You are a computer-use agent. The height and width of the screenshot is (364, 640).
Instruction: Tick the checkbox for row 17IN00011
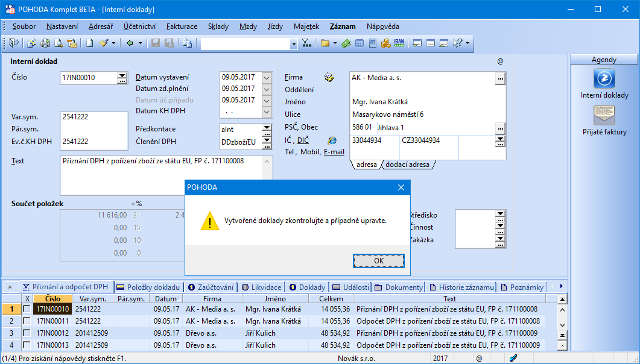click(27, 321)
